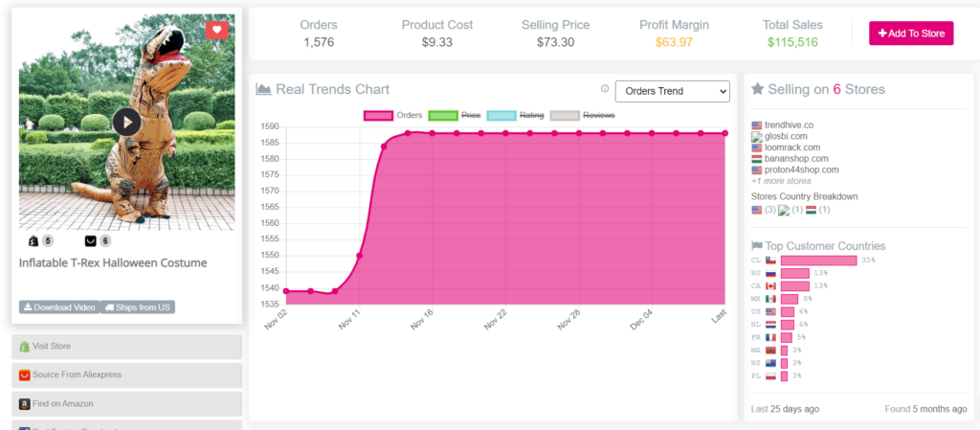Click the Found 5 months ago text

click(x=925, y=409)
